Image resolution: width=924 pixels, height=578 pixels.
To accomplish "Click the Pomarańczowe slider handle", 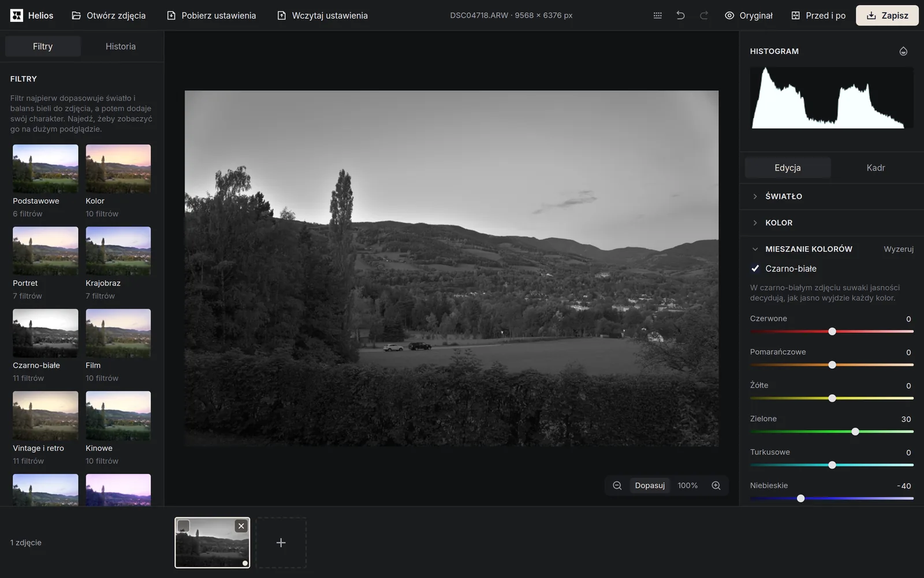I will click(x=832, y=365).
